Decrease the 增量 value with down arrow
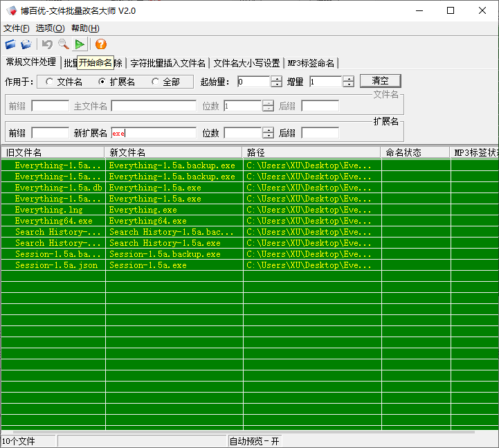The image size is (499, 448). (349, 85)
